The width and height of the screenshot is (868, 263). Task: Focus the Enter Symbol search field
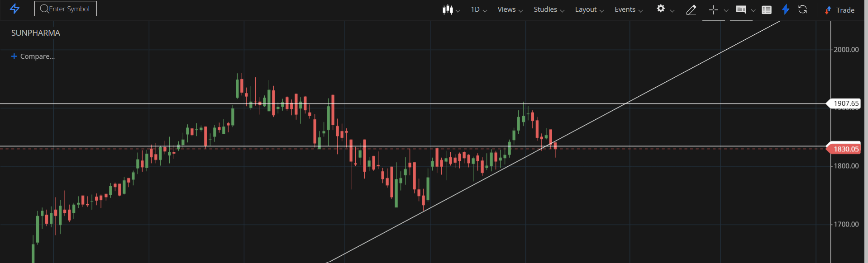pyautogui.click(x=66, y=9)
